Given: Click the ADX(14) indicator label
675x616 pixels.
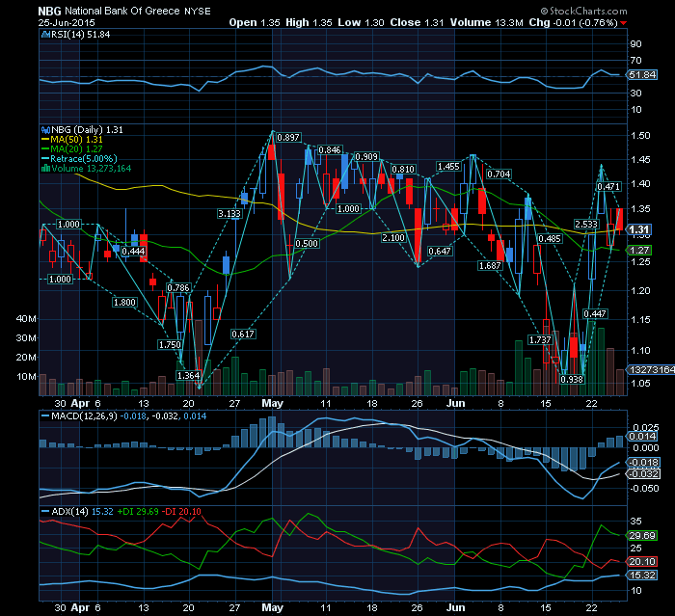Looking at the screenshot, I should [x=69, y=511].
